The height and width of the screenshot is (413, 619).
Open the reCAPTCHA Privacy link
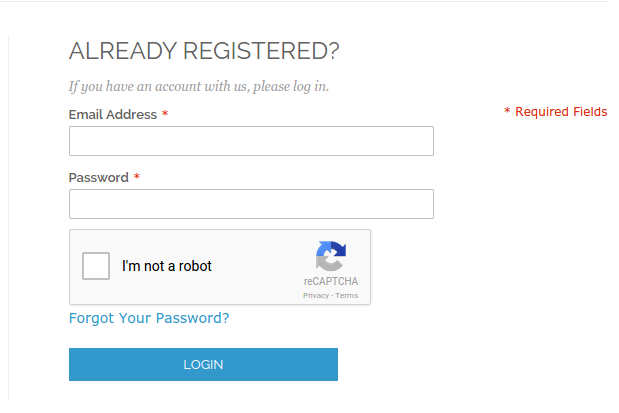click(x=316, y=295)
